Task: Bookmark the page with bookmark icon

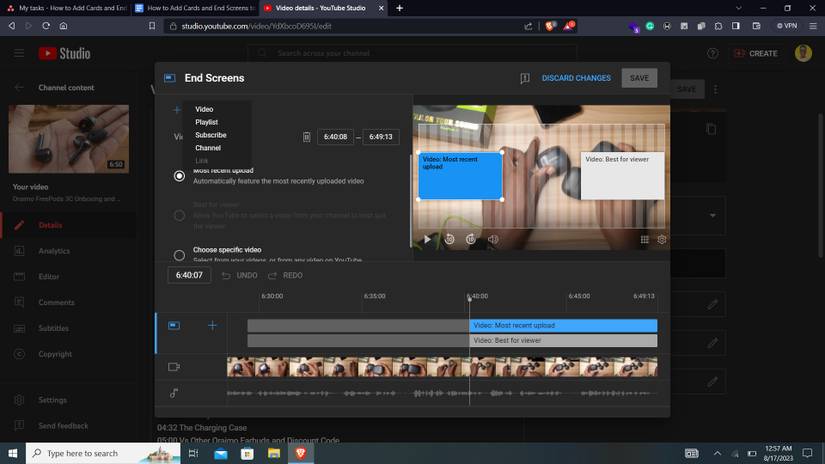Action: click(x=152, y=26)
